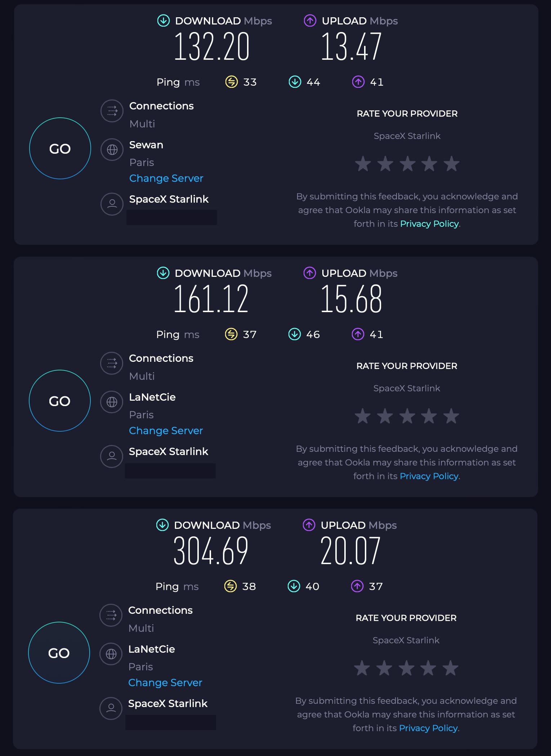Click upload icon beside 15.68 heading

click(x=310, y=273)
